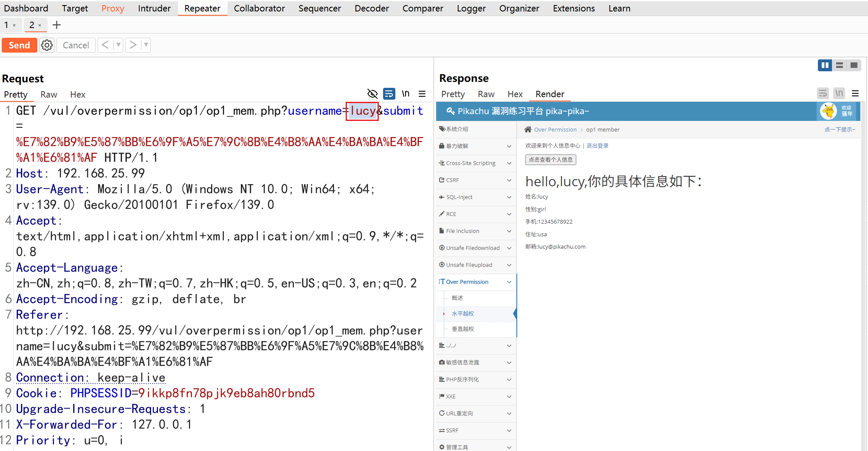868x451 pixels.
Task: Close Repeater tab 1
Action: click(x=14, y=25)
